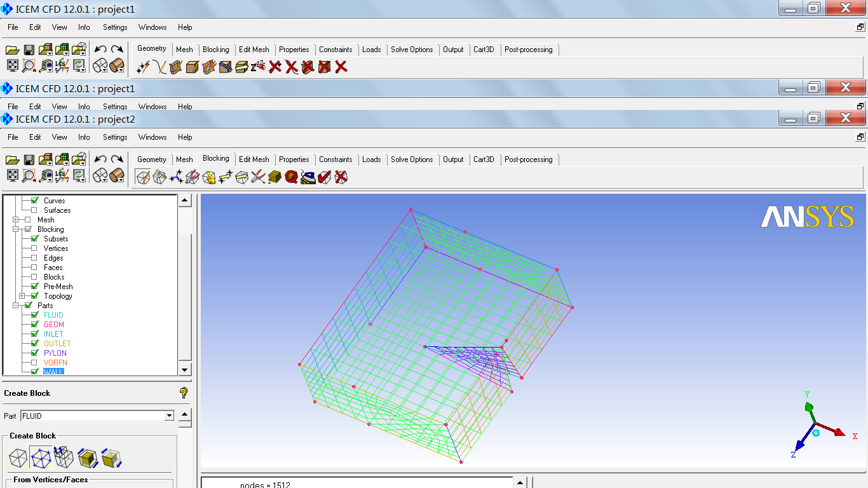The height and width of the screenshot is (488, 868).
Task: Open the Associate blocking tool
Action: click(209, 177)
